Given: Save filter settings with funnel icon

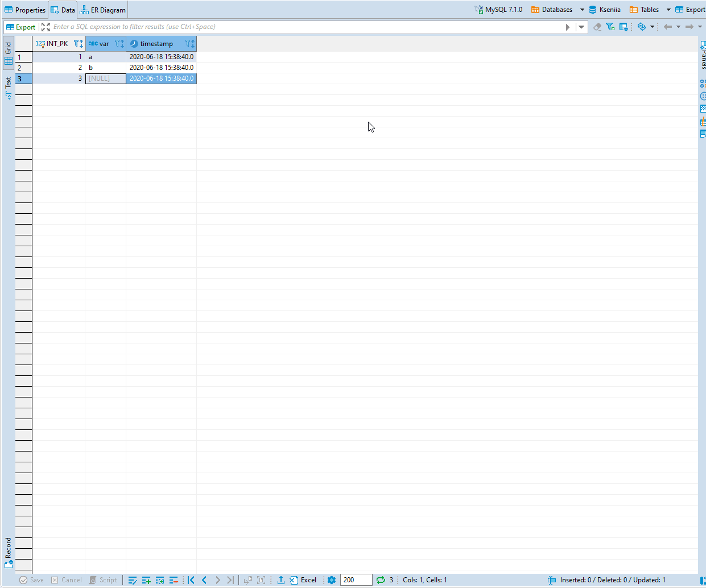Looking at the screenshot, I should click(610, 27).
